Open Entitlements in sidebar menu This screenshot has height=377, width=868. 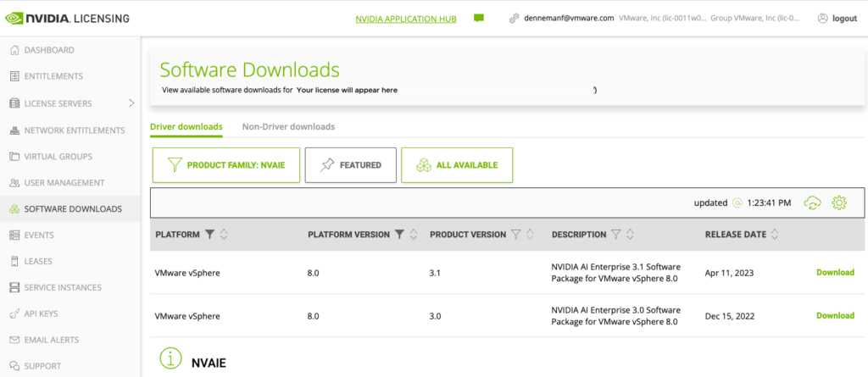point(53,76)
